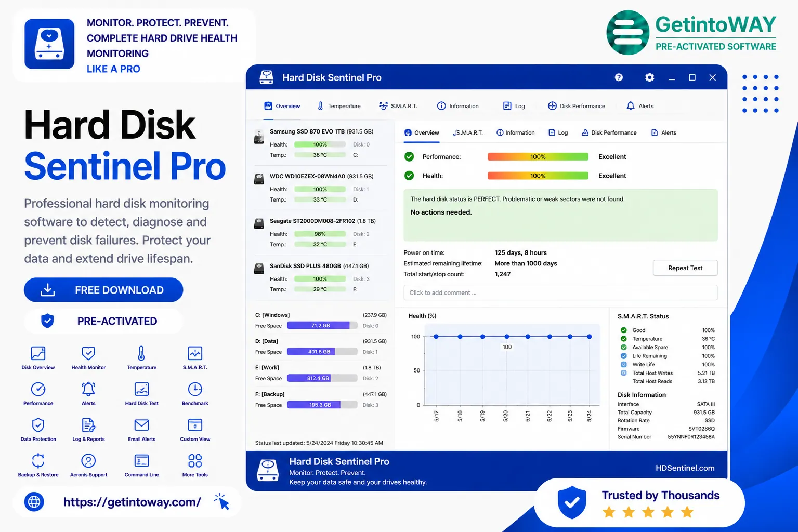The width and height of the screenshot is (798, 532).
Task: Click the Seagate ST2000DM008 drive icon
Action: pyautogui.click(x=258, y=224)
